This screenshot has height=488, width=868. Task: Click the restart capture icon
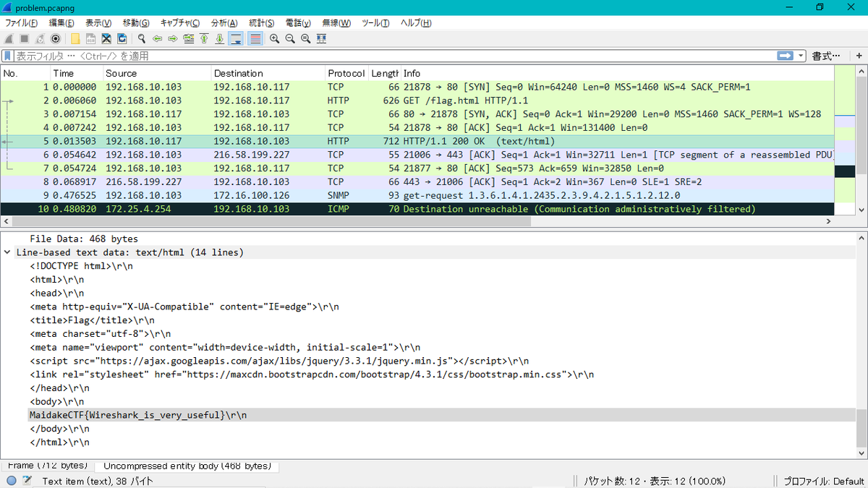[40, 38]
